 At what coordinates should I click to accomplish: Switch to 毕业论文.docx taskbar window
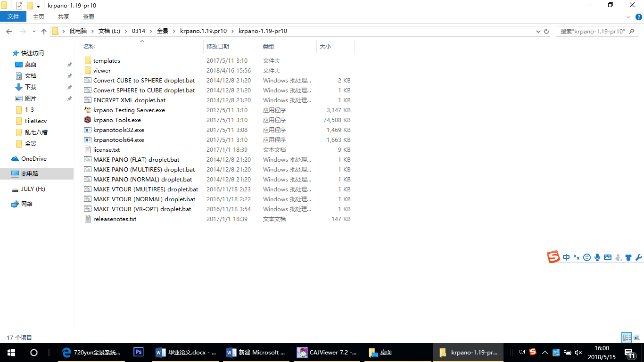tap(186, 352)
